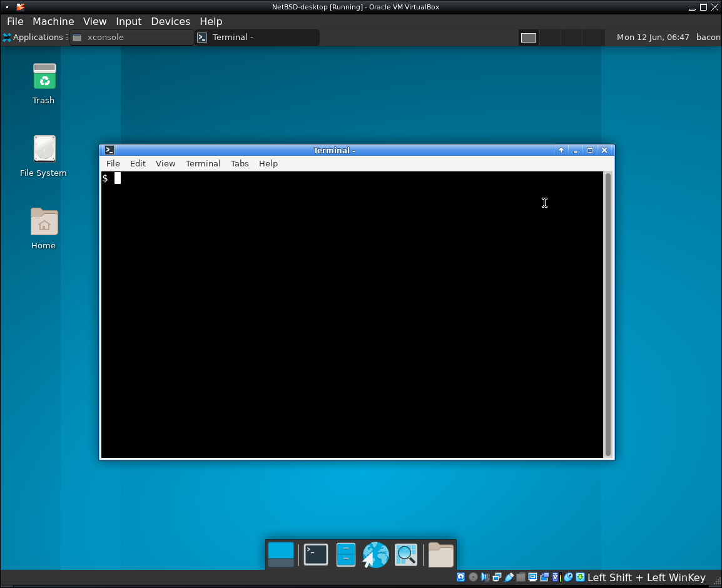Open the home folder icon in dock
Viewport: 722px width, 588px height.
440,554
